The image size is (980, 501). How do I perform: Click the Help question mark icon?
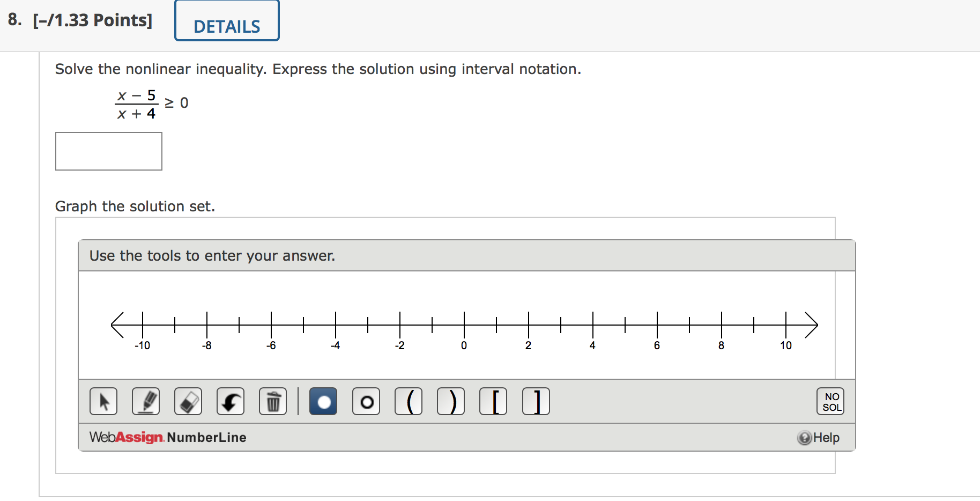coord(804,437)
